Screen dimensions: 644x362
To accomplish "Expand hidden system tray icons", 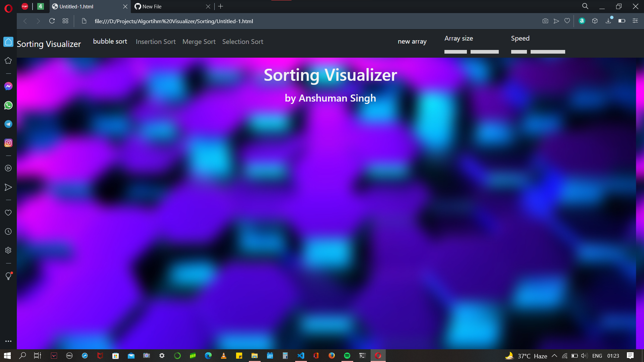I will pyautogui.click(x=554, y=356).
